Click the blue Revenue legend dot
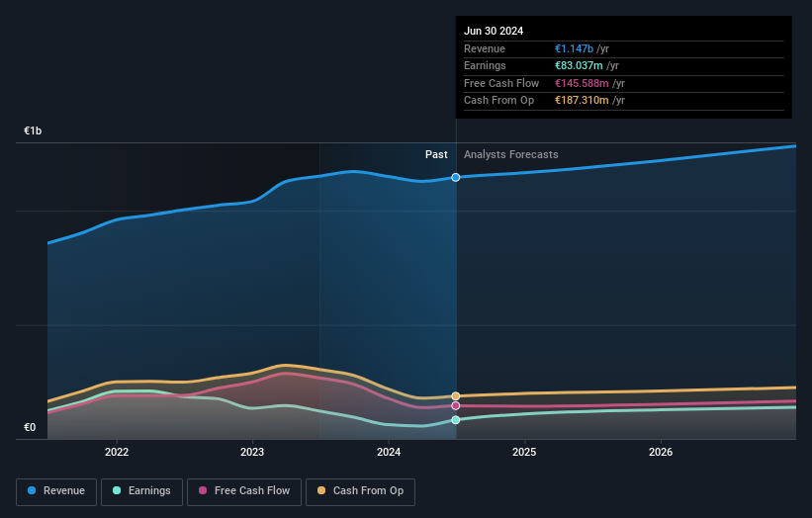This screenshot has width=812, height=518. pyautogui.click(x=32, y=490)
